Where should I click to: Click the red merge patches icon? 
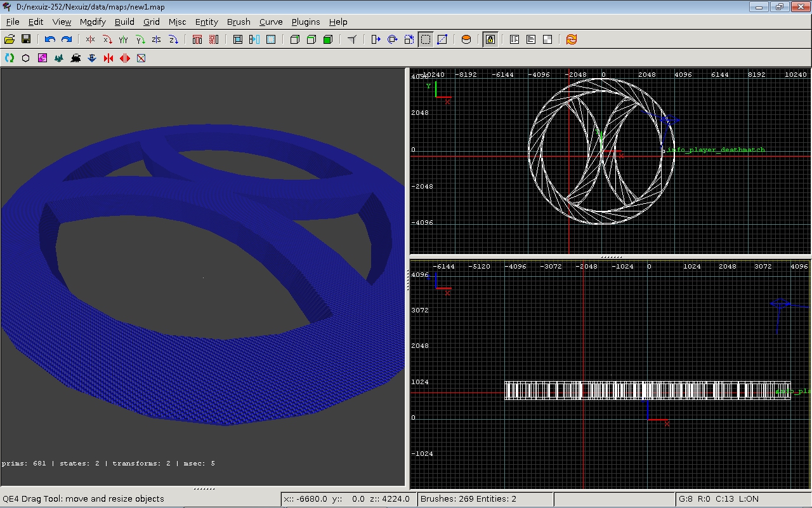point(108,58)
